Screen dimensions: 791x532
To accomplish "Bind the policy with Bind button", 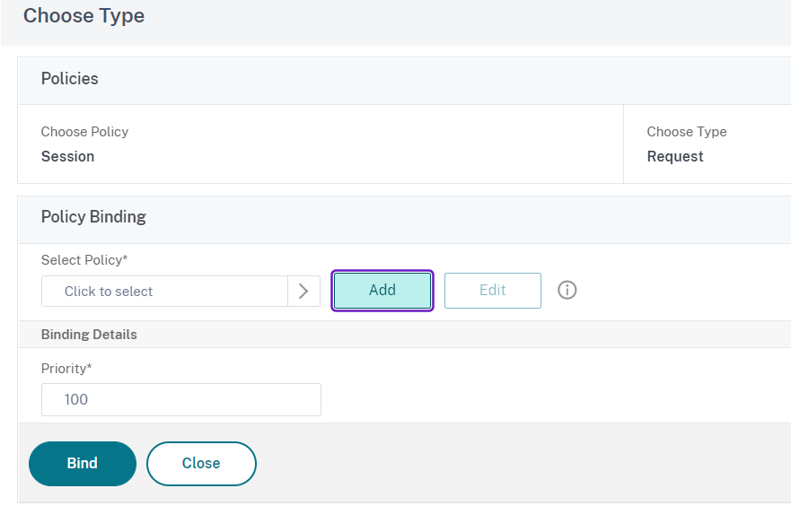I will (x=83, y=463).
